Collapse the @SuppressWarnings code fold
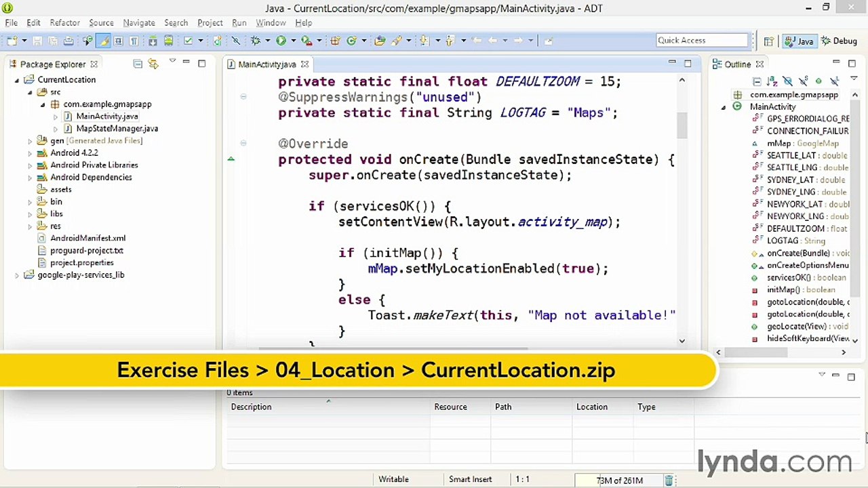 (243, 97)
